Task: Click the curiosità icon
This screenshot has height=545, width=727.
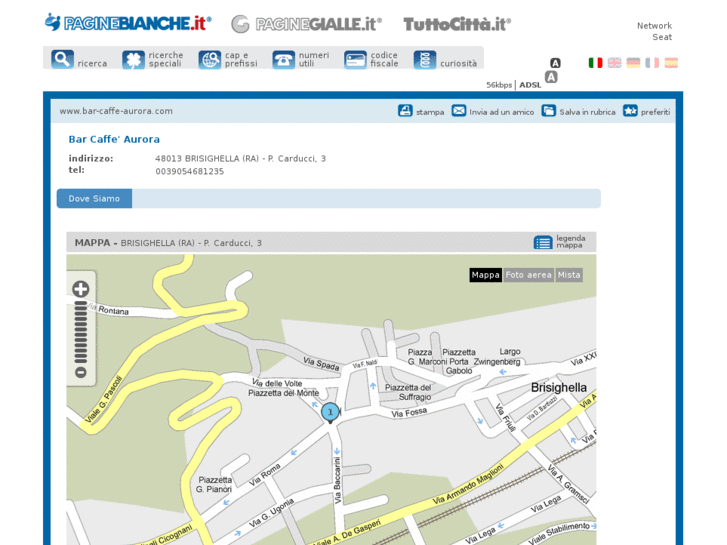Action: 425,60
